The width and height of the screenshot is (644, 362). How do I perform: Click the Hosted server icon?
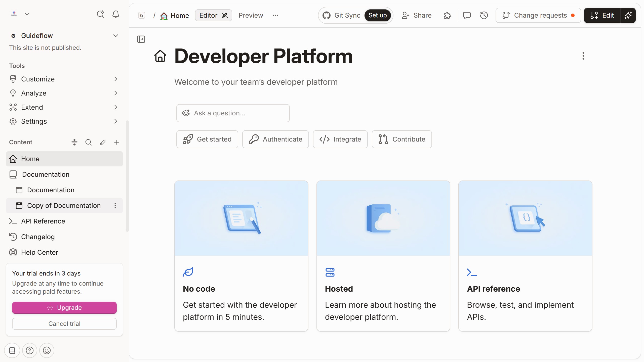point(330,272)
